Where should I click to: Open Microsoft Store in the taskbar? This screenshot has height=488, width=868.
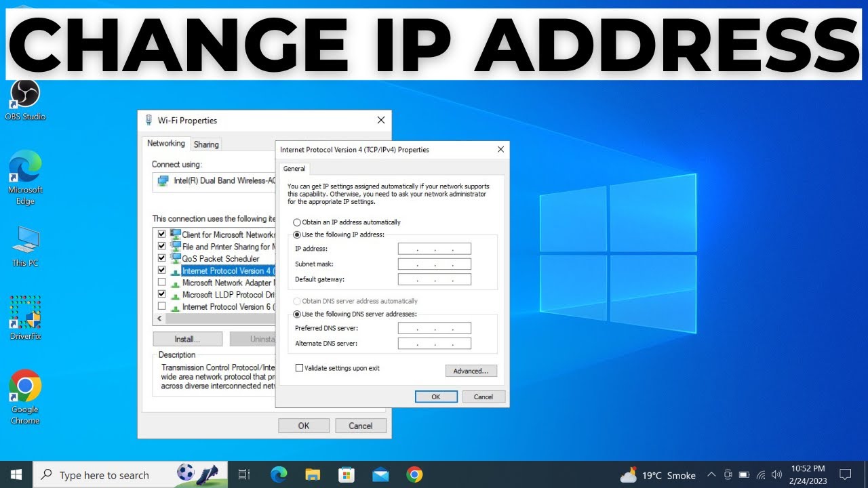347,474
